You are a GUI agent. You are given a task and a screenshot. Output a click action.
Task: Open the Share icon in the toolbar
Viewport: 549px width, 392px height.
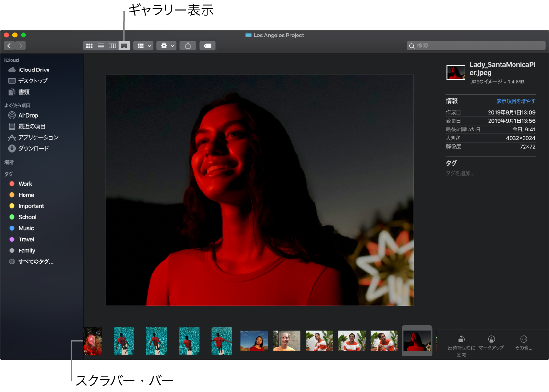tap(188, 45)
